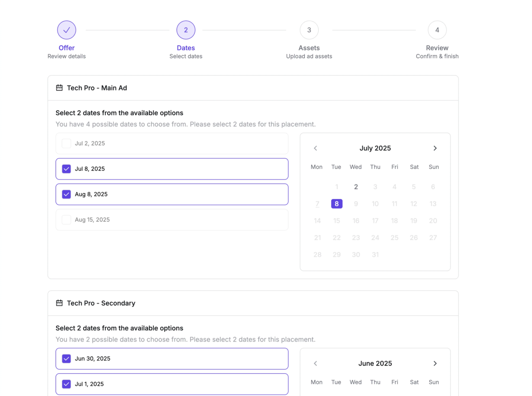Advance to next month from June 2025
Image resolution: width=532 pixels, height=396 pixels.
coord(435,363)
